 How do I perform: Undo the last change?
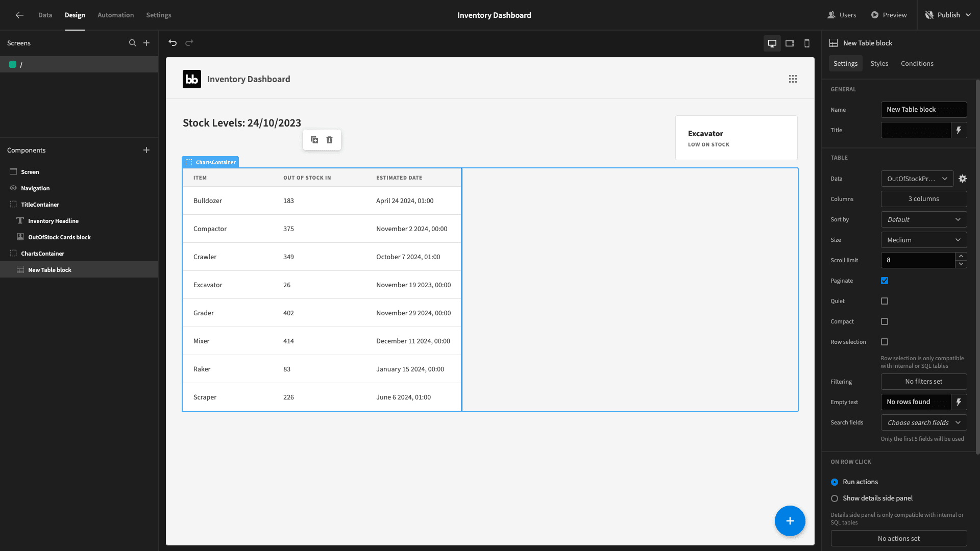[x=173, y=43]
